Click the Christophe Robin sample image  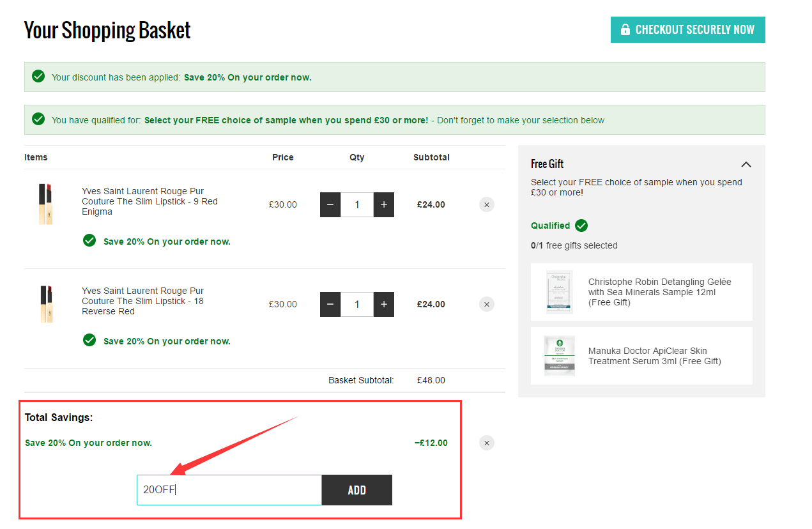560,292
